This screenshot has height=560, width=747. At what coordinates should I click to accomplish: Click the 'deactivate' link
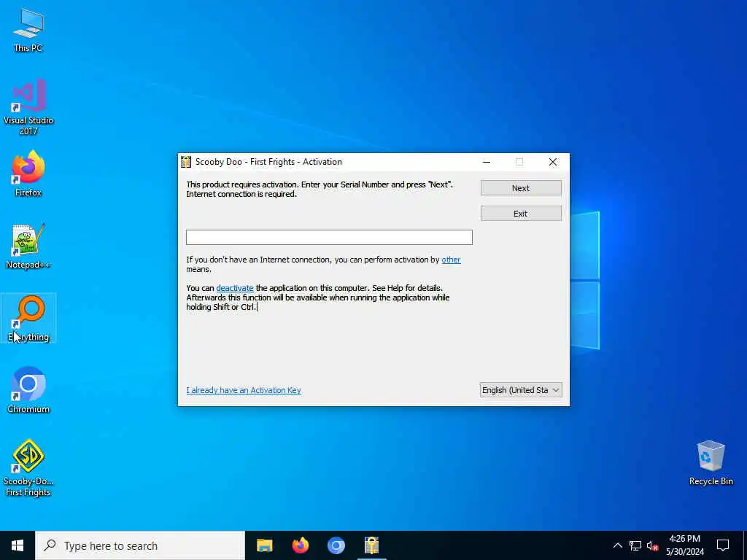235,288
